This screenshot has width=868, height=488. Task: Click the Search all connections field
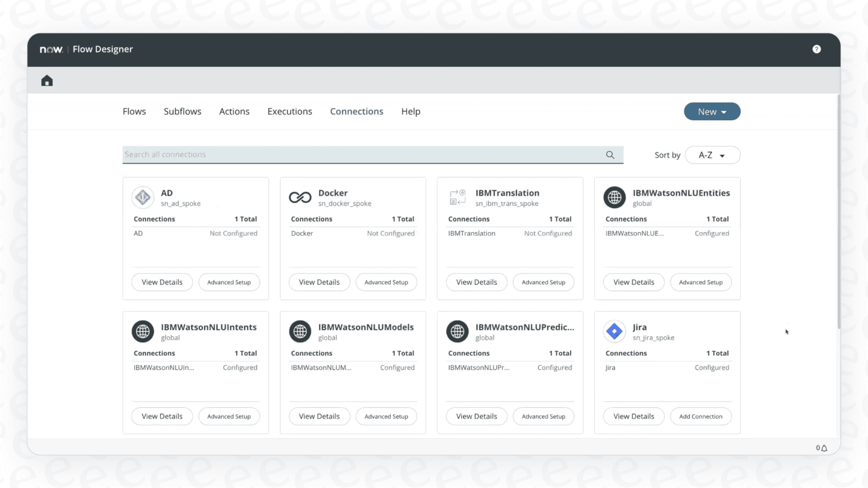pyautogui.click(x=362, y=154)
